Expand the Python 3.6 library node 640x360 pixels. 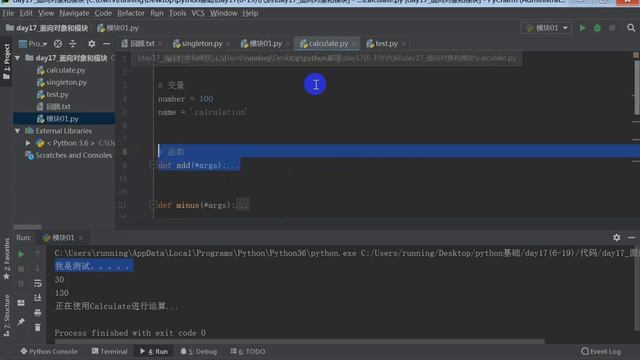[28, 143]
